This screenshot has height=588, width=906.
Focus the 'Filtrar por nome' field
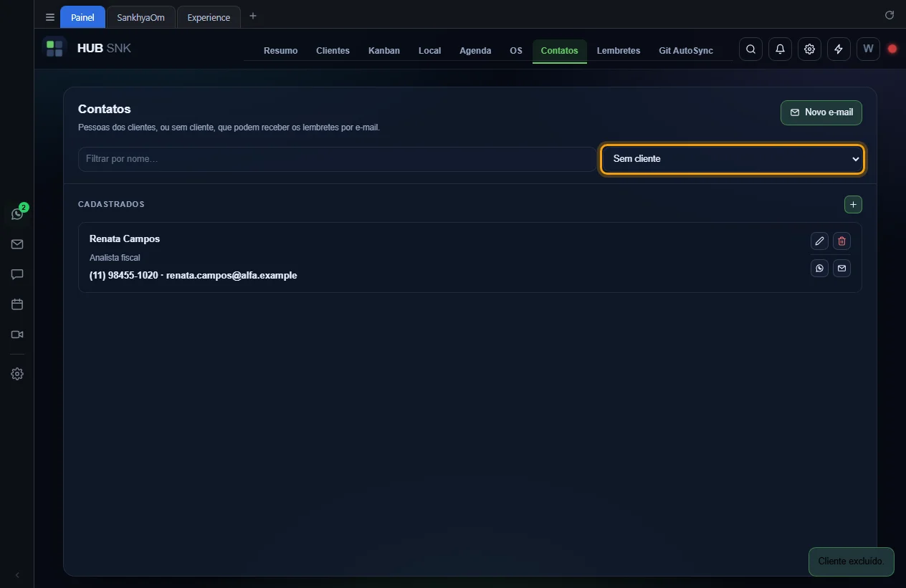pos(337,159)
